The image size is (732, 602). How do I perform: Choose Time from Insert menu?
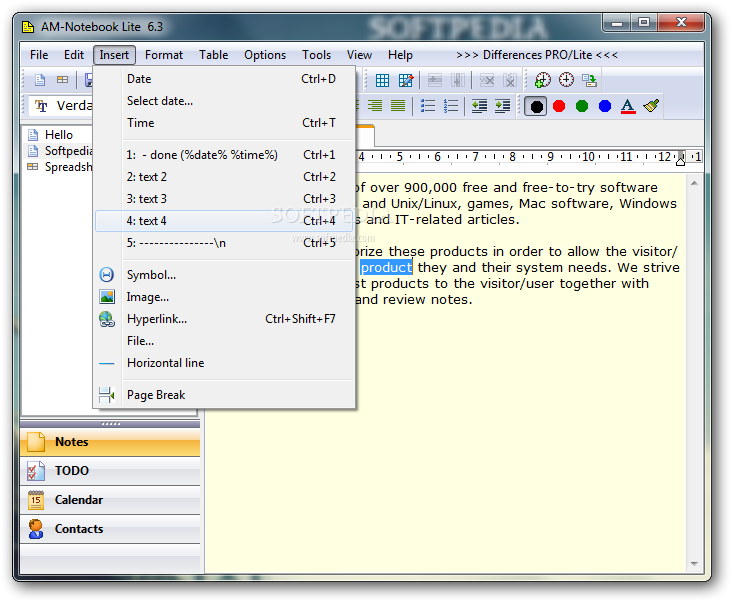click(224, 123)
